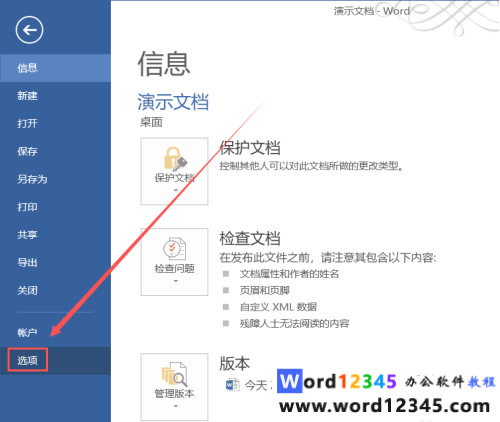This screenshot has height=422, width=500.
Task: Expand the 保护文档 dropdown arrow
Action: (x=176, y=190)
